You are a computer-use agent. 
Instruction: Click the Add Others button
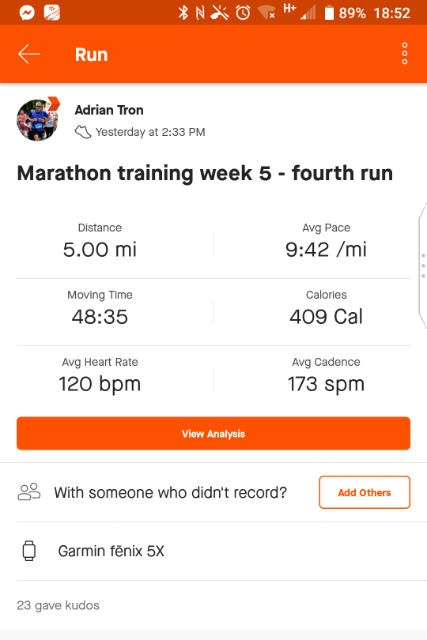(x=365, y=492)
